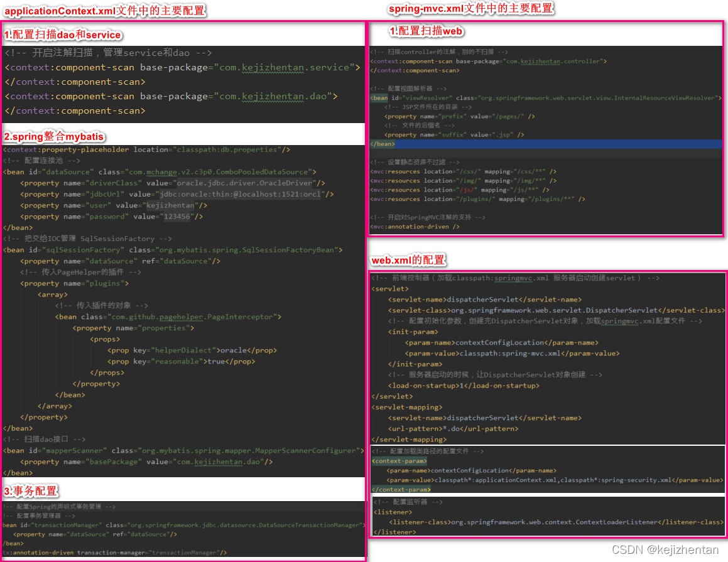
Task: Click the suffix property with value .jsp
Action: coord(454,134)
